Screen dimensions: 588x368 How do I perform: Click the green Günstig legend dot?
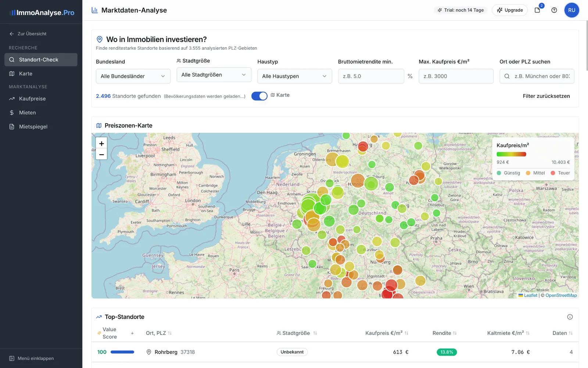(x=499, y=173)
